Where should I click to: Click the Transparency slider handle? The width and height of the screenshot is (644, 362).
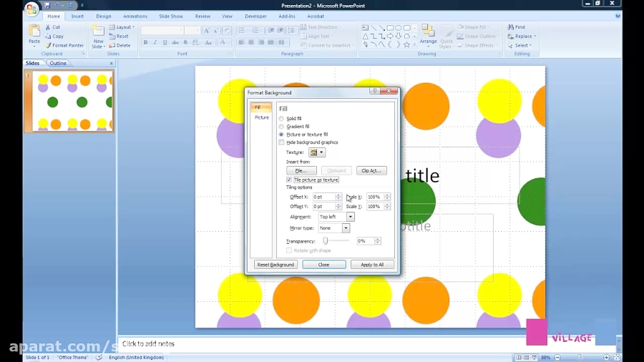(326, 241)
